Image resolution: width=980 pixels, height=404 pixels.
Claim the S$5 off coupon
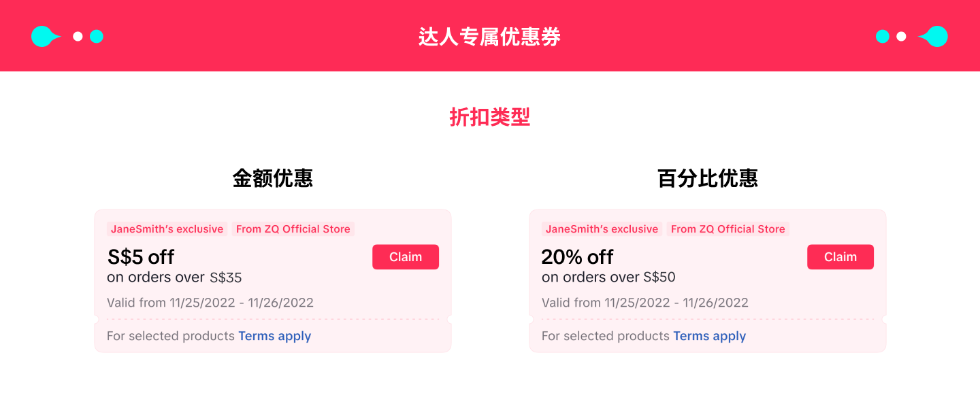[406, 257]
